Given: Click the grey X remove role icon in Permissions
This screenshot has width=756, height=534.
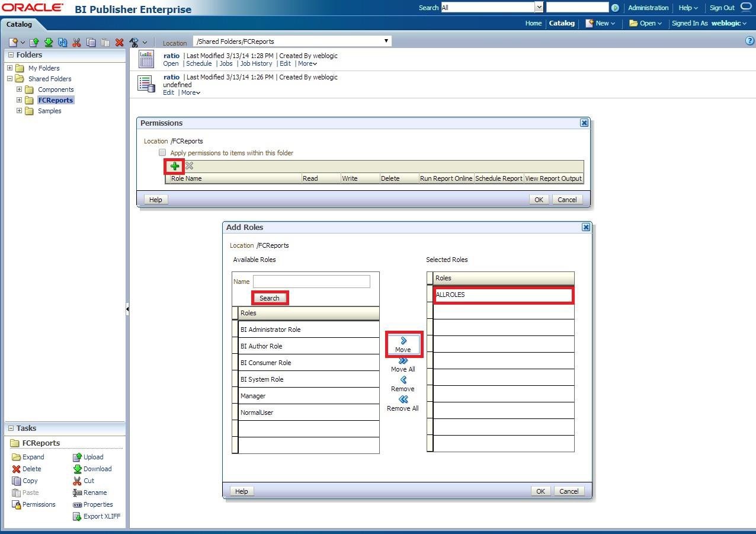Looking at the screenshot, I should point(189,166).
